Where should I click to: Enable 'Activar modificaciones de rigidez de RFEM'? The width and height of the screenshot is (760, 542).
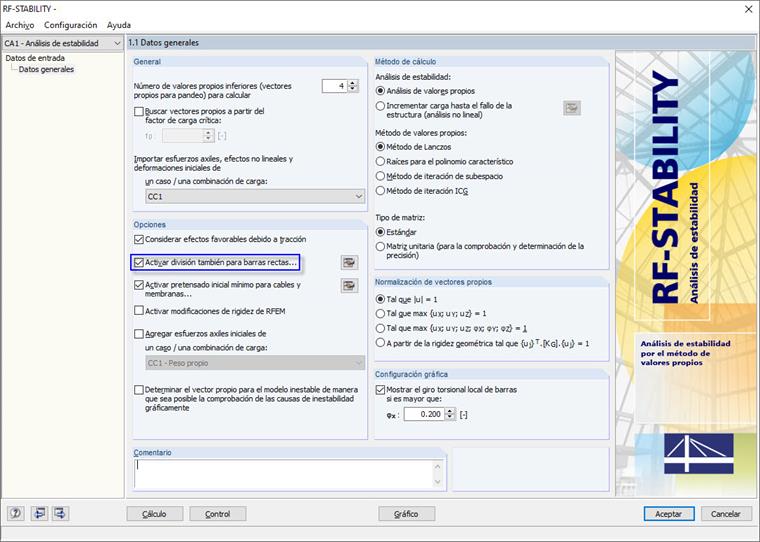pyautogui.click(x=139, y=311)
